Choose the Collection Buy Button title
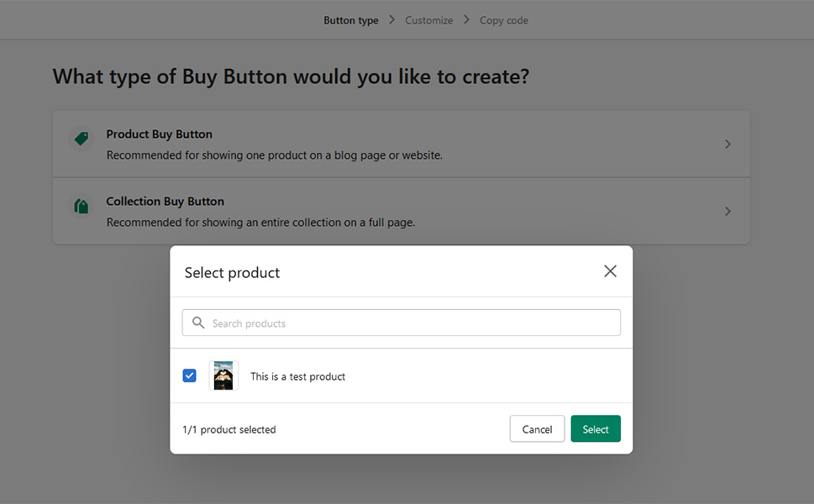The height and width of the screenshot is (504, 814). point(165,202)
